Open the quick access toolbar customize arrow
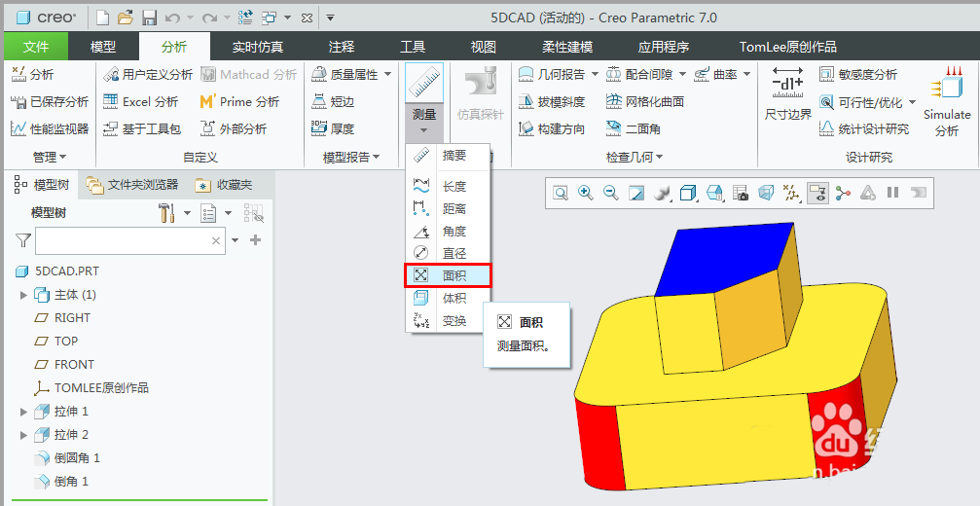The image size is (980, 506). click(331, 18)
